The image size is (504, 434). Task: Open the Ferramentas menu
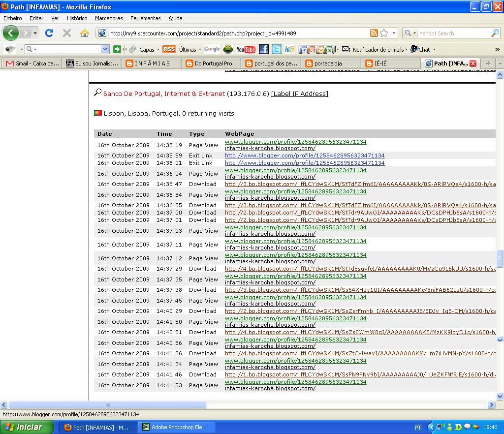(x=146, y=18)
